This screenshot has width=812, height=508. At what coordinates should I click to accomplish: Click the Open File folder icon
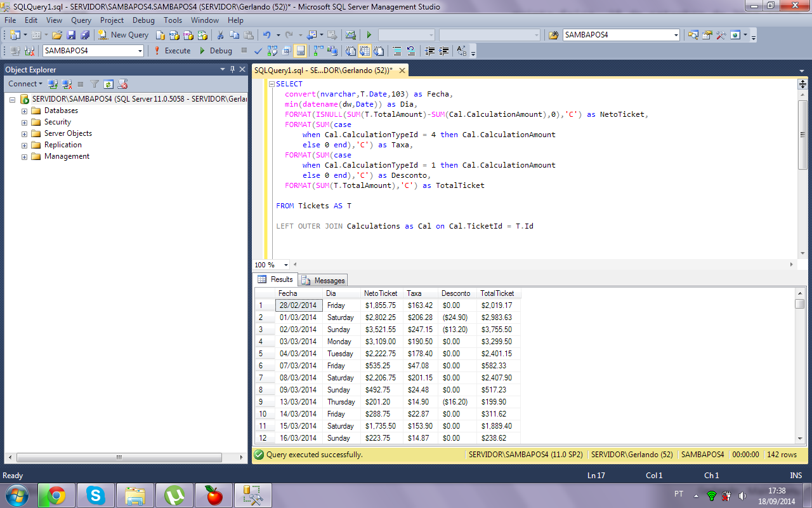click(x=57, y=35)
